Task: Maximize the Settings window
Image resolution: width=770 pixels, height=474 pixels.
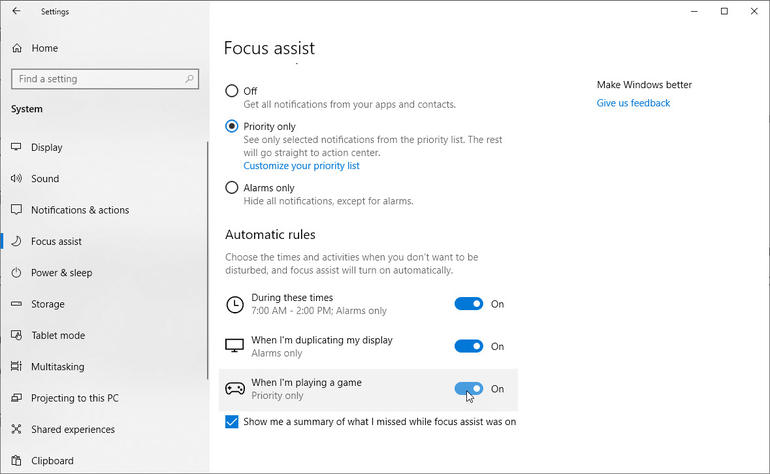Action: tap(724, 11)
